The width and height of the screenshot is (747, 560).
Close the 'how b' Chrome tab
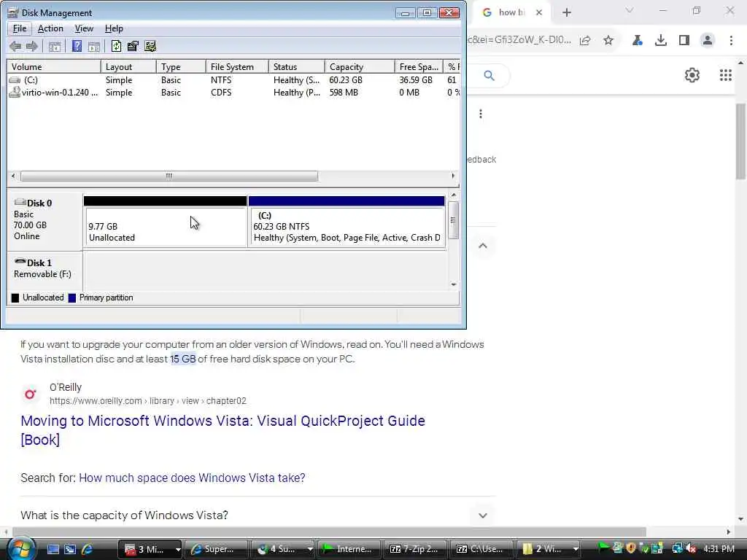(x=539, y=12)
